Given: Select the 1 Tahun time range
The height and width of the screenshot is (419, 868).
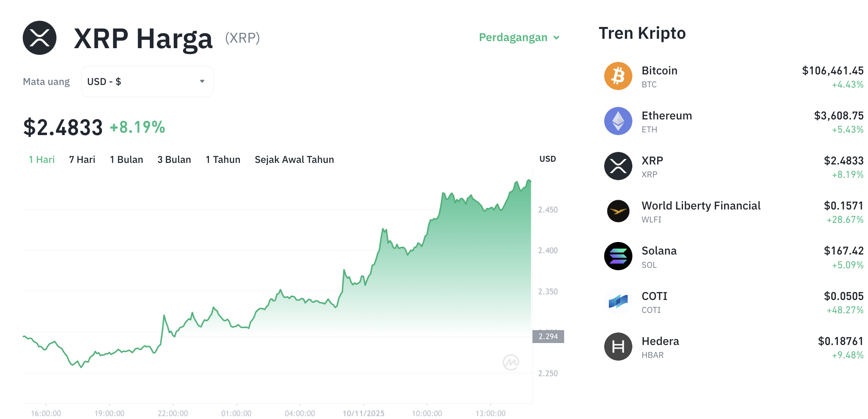Looking at the screenshot, I should point(223,159).
